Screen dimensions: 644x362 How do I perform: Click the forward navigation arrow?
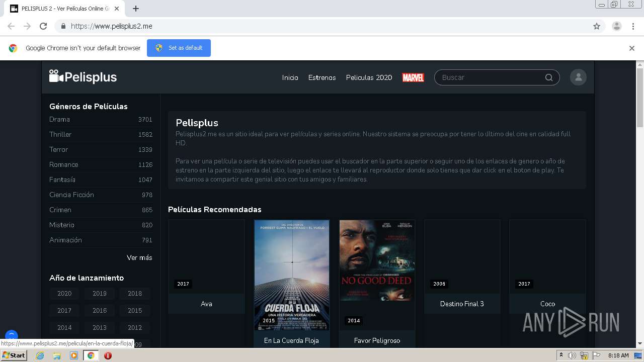coord(27,26)
